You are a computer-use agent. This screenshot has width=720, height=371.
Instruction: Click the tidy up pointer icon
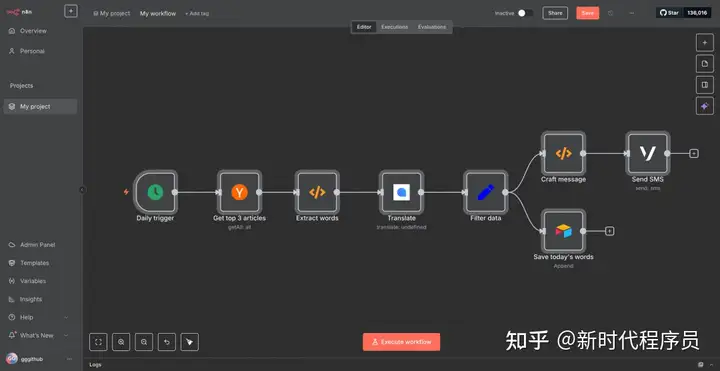point(190,342)
